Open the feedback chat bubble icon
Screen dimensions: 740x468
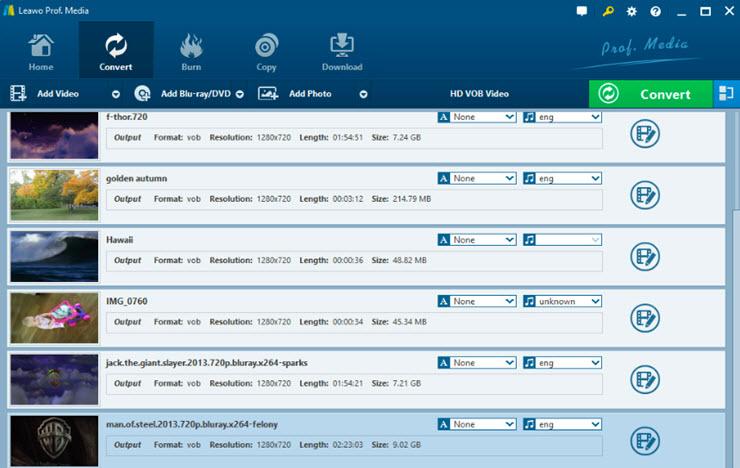pyautogui.click(x=582, y=11)
